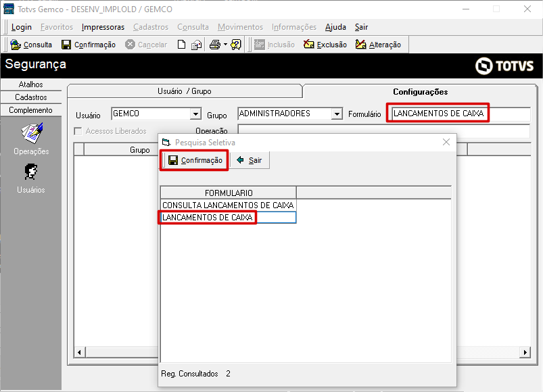Close the Pesquisa Seletiva dialog

446,142
